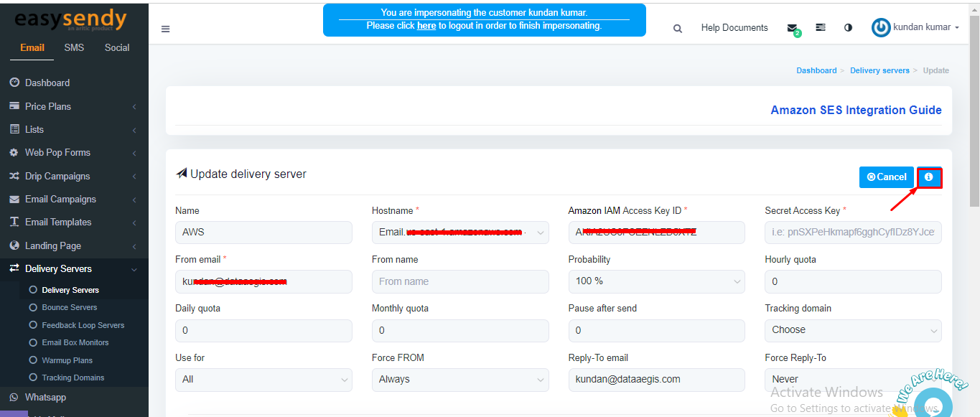Screen dimensions: 980x417
Task: Open Feedback Loop Servers in sidebar
Action: point(83,325)
